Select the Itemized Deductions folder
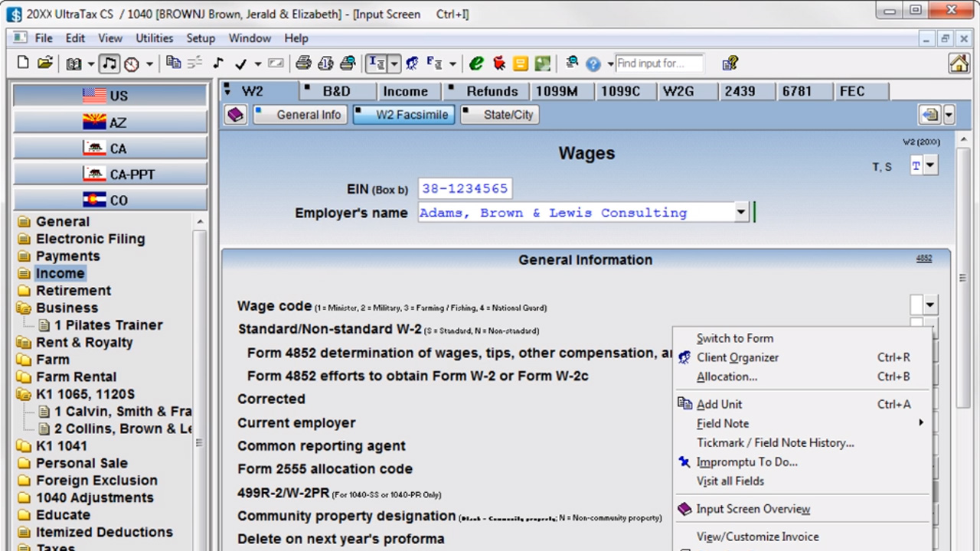The width and height of the screenshot is (980, 551). (104, 532)
